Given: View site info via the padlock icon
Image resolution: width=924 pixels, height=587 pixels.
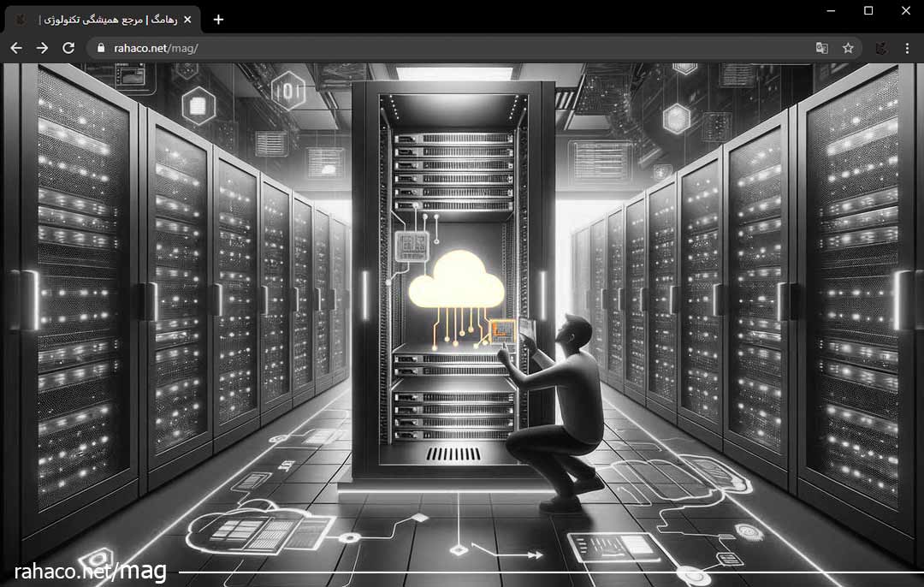Looking at the screenshot, I should pyautogui.click(x=101, y=48).
